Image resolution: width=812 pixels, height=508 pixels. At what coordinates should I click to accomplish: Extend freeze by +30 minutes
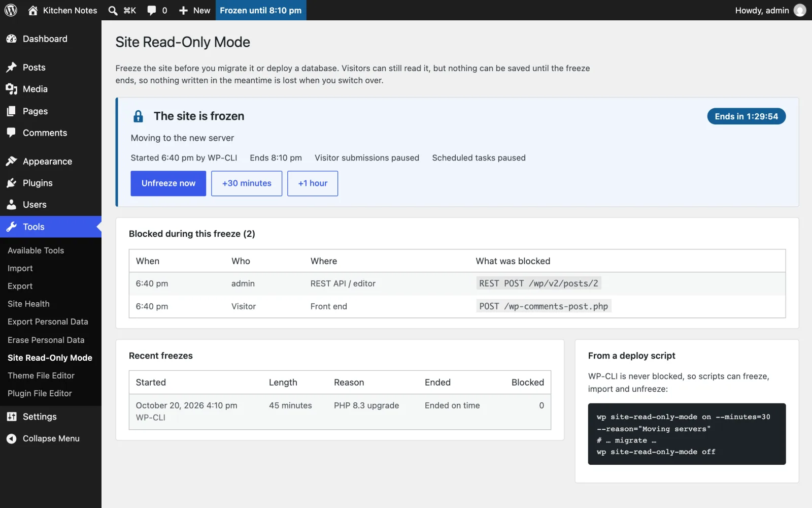click(247, 183)
